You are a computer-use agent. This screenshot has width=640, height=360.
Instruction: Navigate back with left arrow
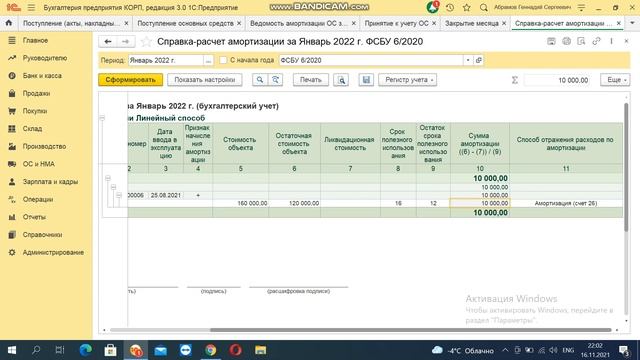tap(108, 41)
